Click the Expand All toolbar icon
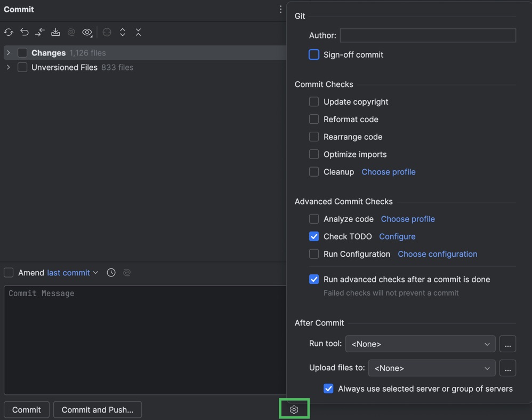This screenshot has height=420, width=532. click(123, 32)
